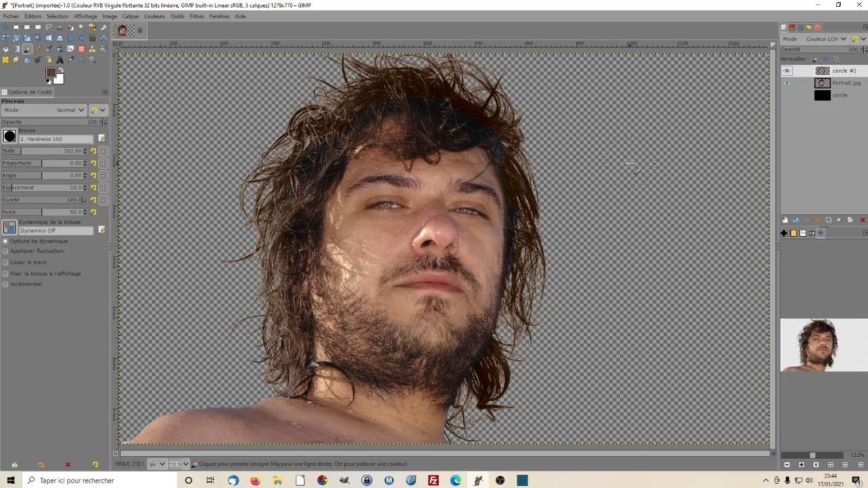Save tool preset icon
The height and width of the screenshot is (488, 868).
click(14, 465)
